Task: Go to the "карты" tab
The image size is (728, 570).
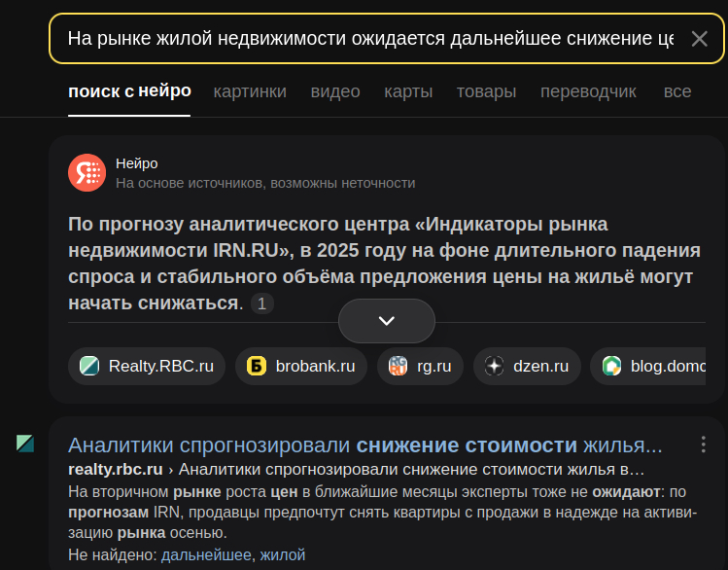Action: tap(408, 91)
